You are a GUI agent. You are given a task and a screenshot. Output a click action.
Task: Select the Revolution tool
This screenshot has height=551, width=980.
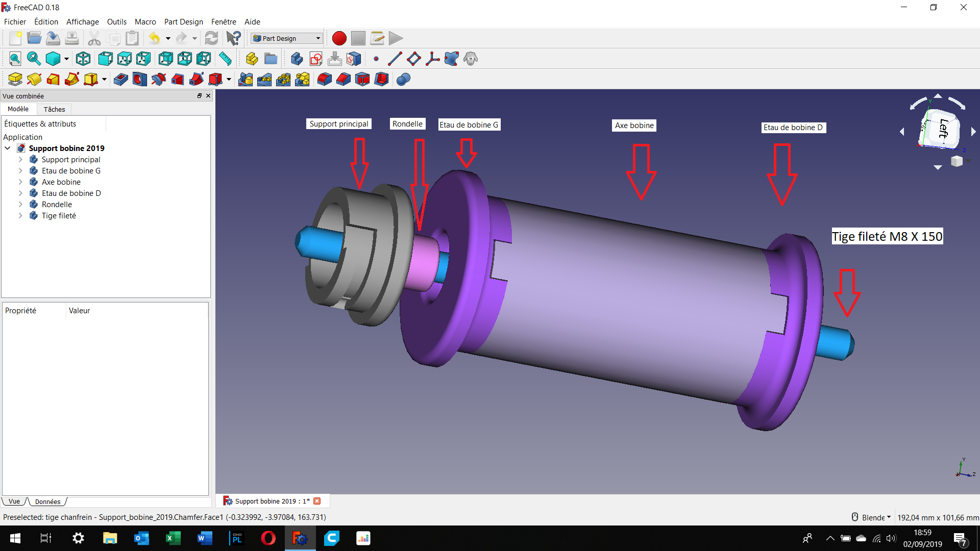tap(34, 79)
